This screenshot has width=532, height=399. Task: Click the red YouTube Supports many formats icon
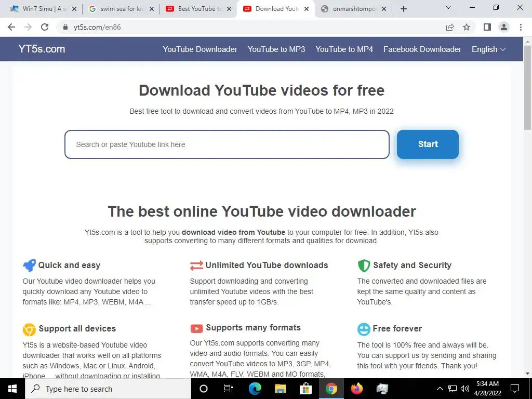(196, 328)
